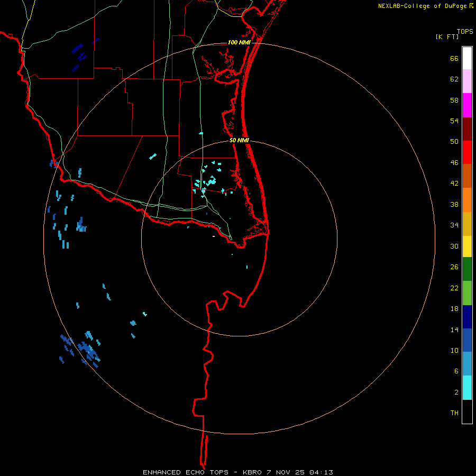The width and height of the screenshot is (476, 476).
Task: Select the dark red maroon legend swatch
Action: pyautogui.click(x=467, y=129)
